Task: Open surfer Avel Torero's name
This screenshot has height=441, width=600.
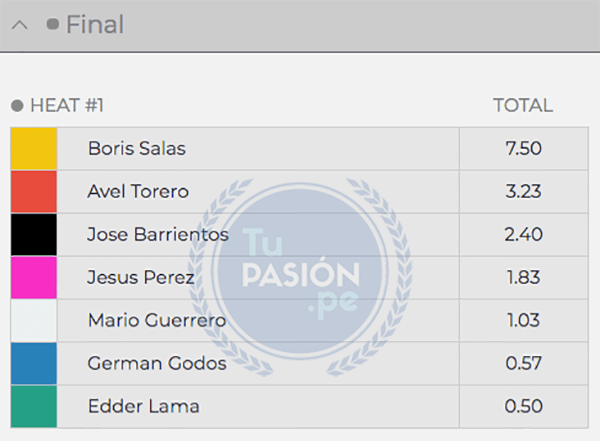Action: pyautogui.click(x=138, y=192)
